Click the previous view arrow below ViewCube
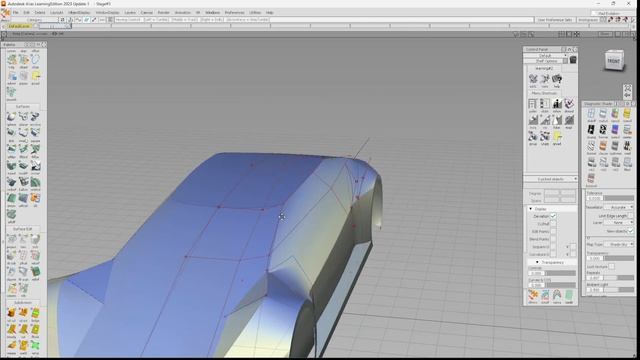Viewport: 640px width, 360px height. 628,96
